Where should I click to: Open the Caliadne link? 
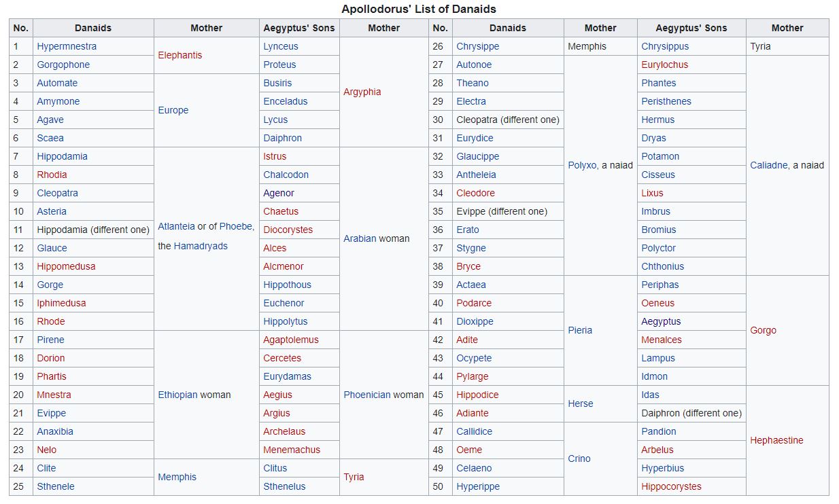[x=768, y=165]
